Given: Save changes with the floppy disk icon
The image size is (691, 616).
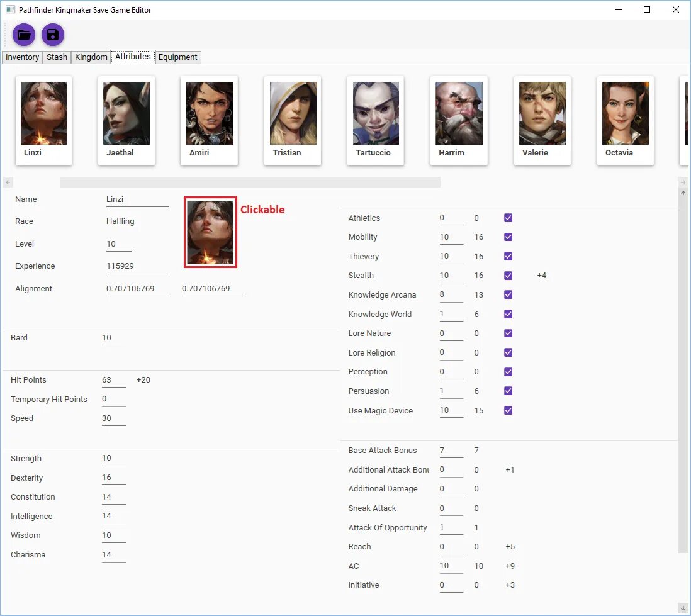Looking at the screenshot, I should click(53, 35).
